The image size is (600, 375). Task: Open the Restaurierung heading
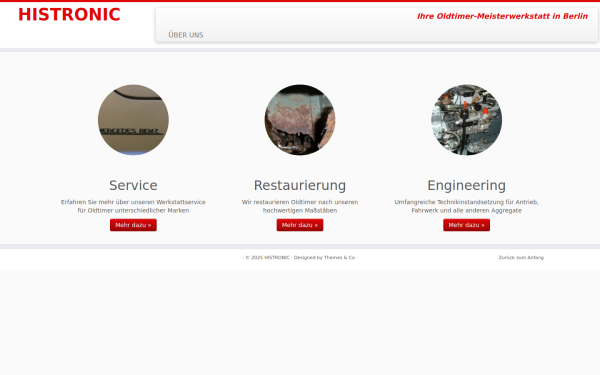tap(300, 185)
